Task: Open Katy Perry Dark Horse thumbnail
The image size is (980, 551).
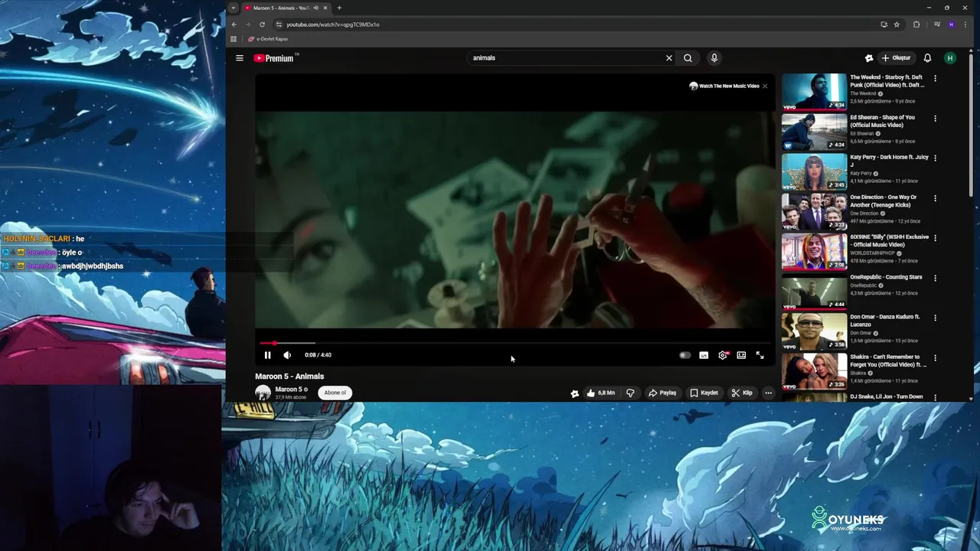Action: tap(814, 171)
